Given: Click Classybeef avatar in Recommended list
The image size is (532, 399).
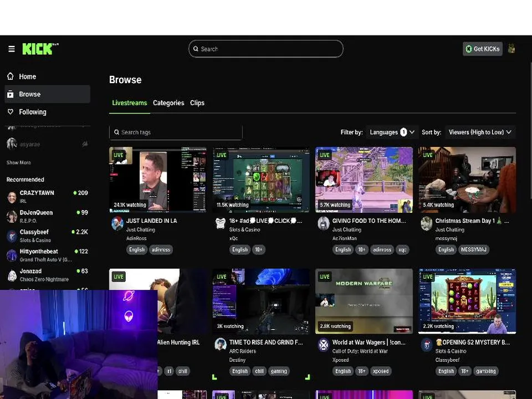Looking at the screenshot, I should pyautogui.click(x=12, y=236).
